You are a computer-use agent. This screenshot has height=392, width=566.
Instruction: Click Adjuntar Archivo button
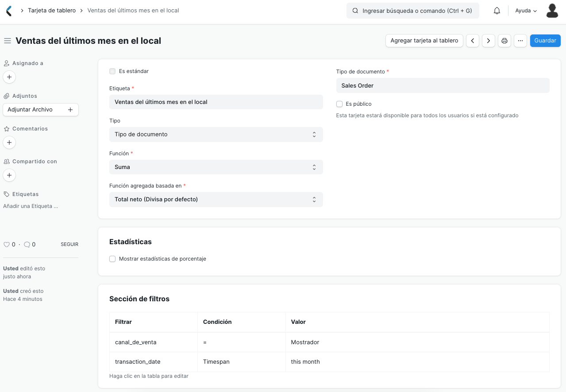click(x=41, y=110)
